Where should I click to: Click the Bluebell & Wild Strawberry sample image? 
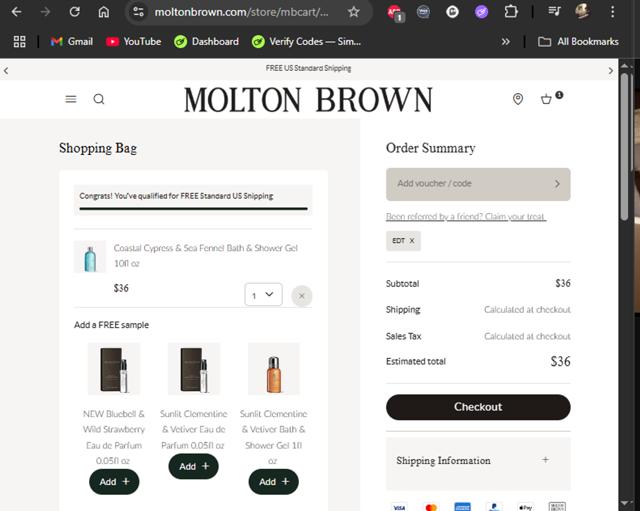tap(114, 369)
